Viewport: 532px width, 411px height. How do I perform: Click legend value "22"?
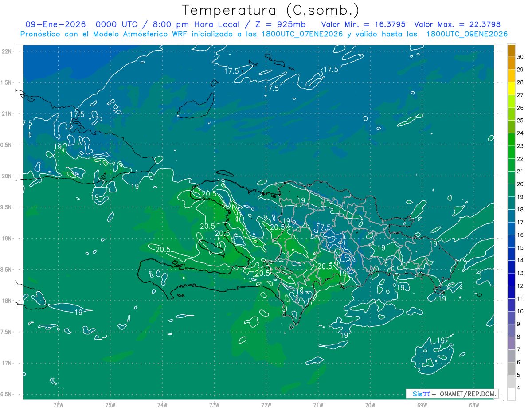pos(520,159)
